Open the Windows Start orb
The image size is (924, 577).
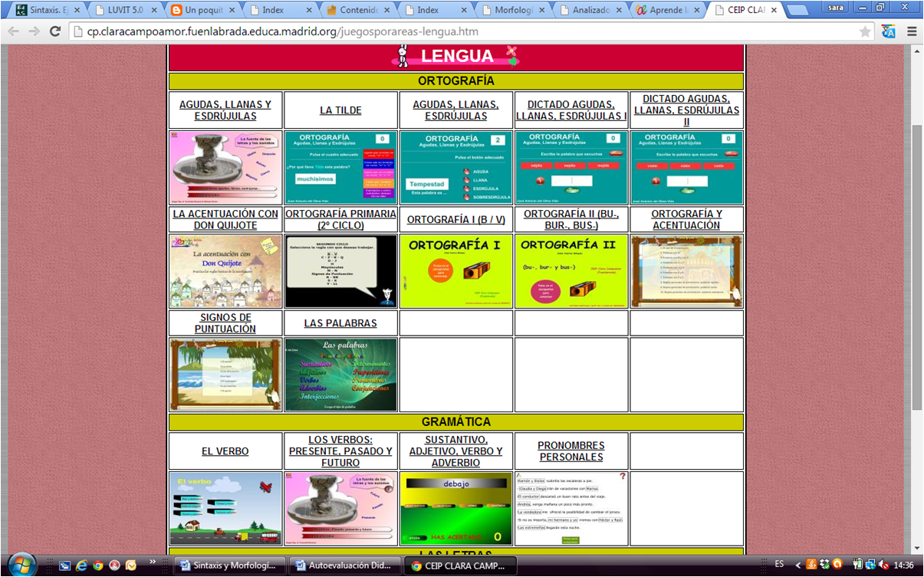21,565
